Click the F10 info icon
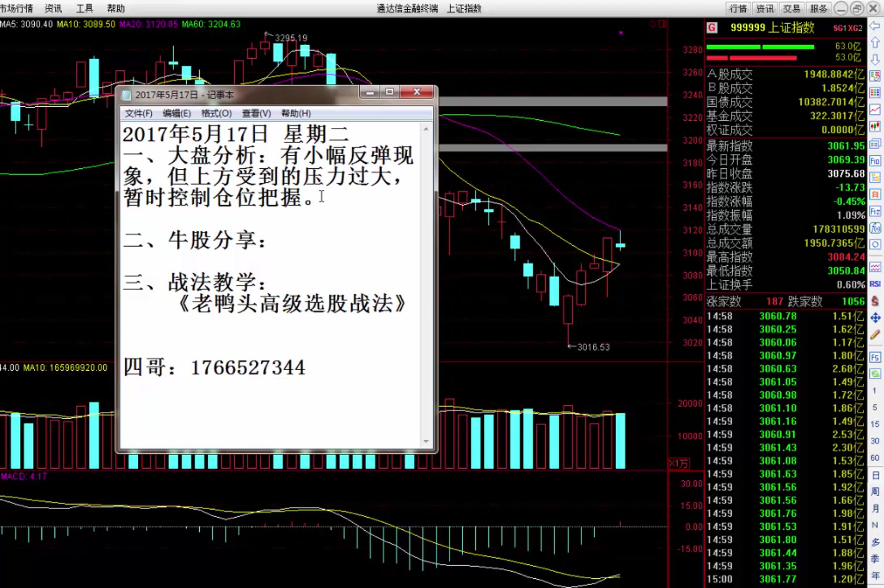Image resolution: width=884 pixels, height=588 pixels. tap(875, 161)
